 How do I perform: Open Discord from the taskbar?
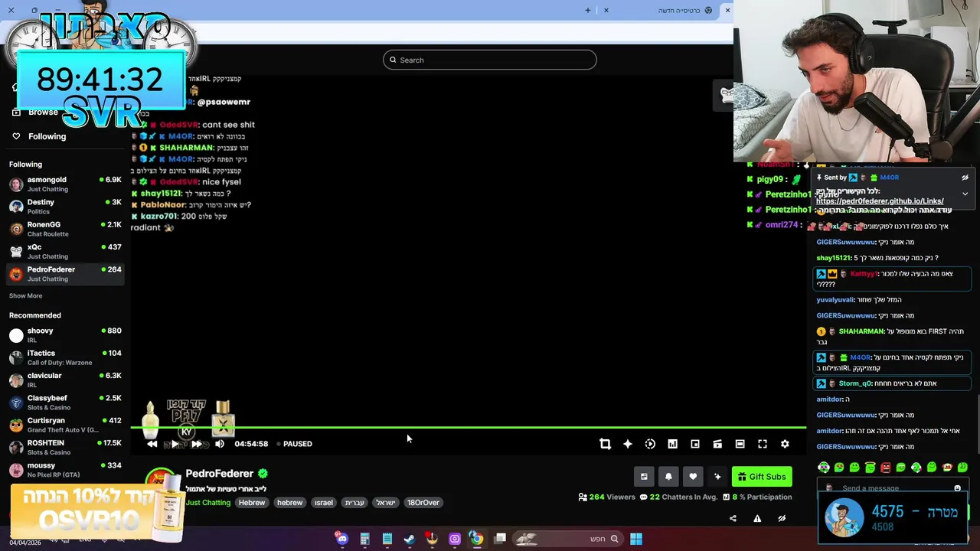[342, 539]
